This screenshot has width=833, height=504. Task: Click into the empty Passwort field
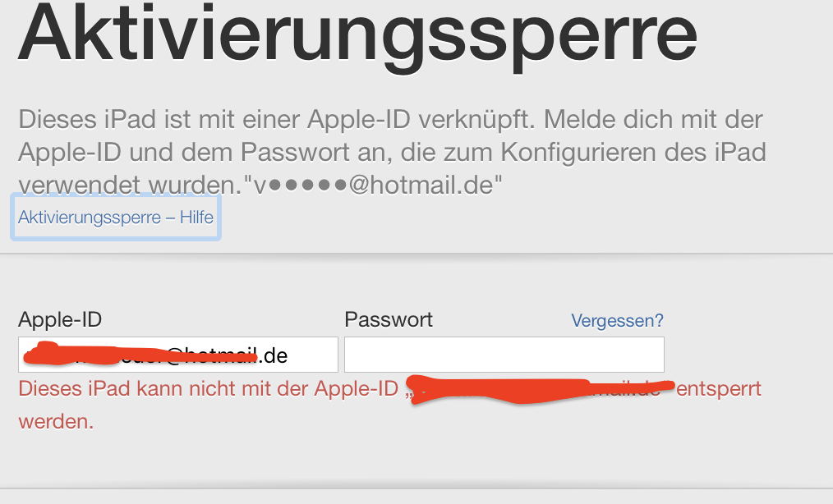(504, 355)
